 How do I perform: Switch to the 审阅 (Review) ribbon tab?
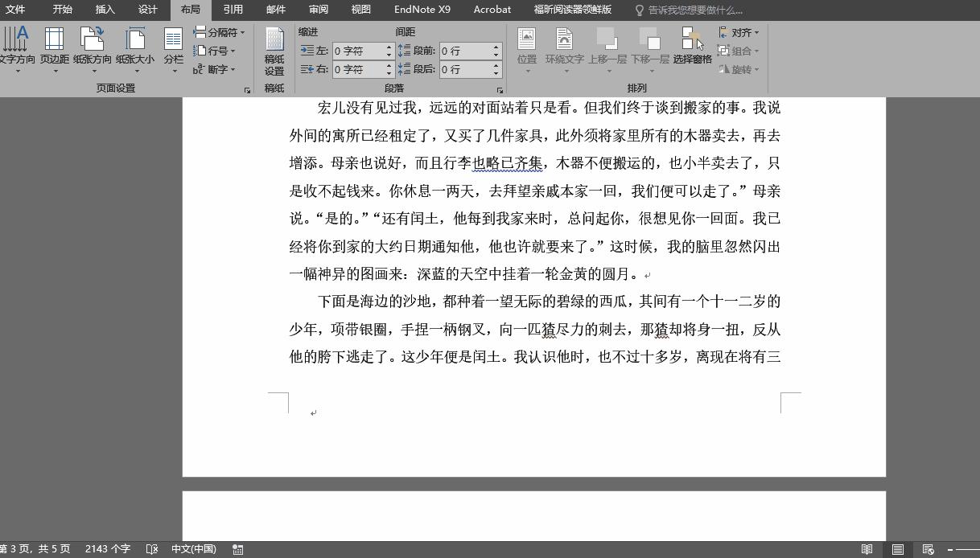(317, 10)
